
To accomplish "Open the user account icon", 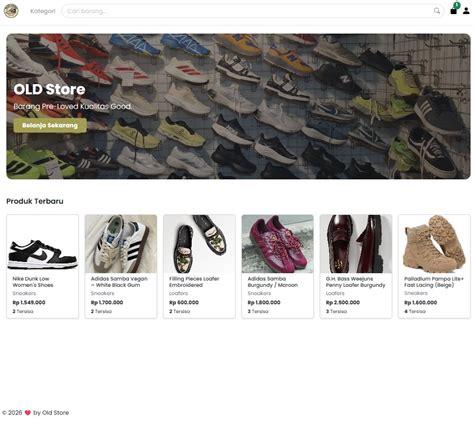I will (466, 11).
